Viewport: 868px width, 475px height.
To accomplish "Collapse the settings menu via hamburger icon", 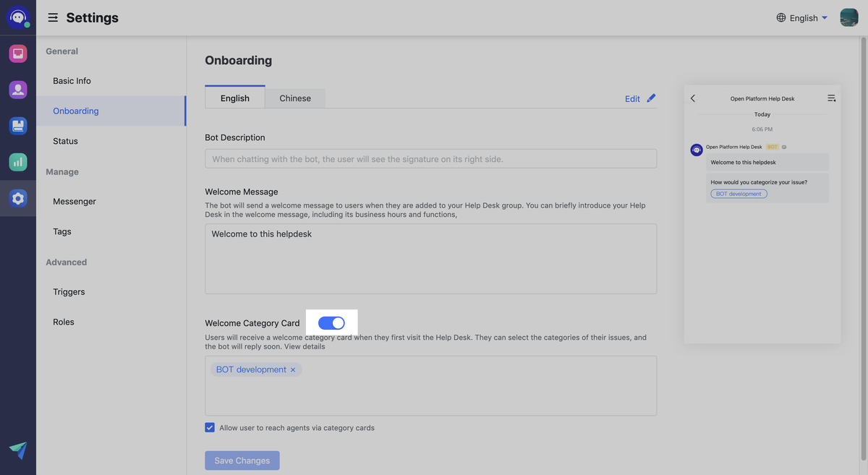I will [53, 17].
